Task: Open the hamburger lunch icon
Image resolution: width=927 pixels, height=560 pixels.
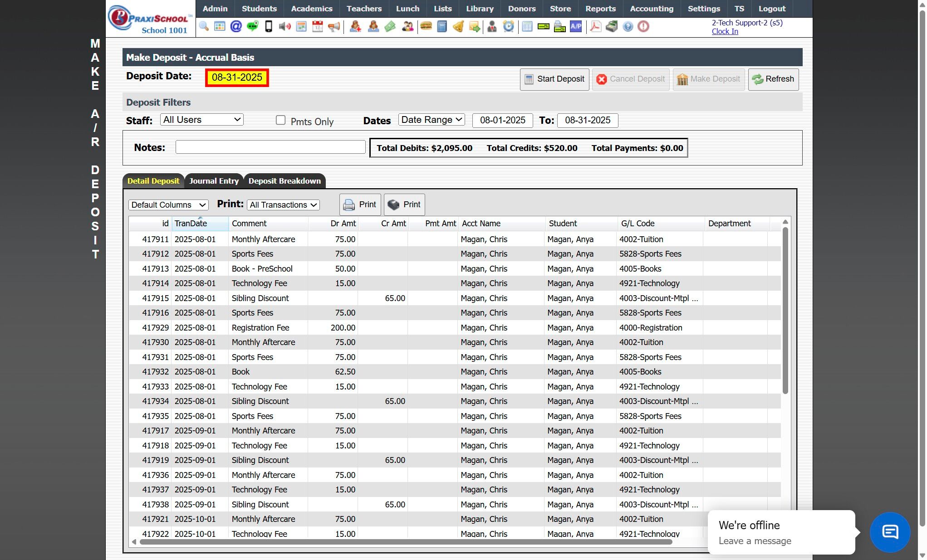Action: point(426,27)
